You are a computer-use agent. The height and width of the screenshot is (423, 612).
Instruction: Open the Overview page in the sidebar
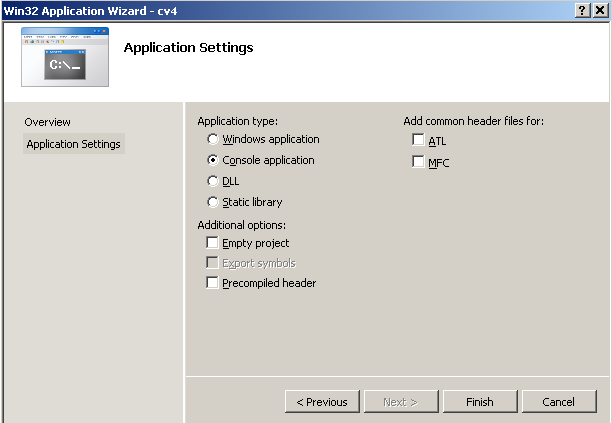pos(47,122)
